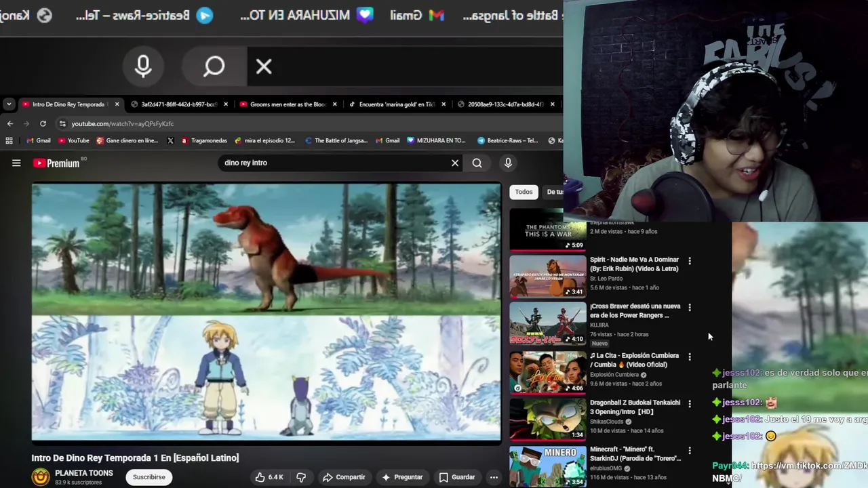Image resolution: width=868 pixels, height=488 pixels.
Task: Switch to the Encuentra 'marina gold' TikTok tab
Action: (391, 104)
